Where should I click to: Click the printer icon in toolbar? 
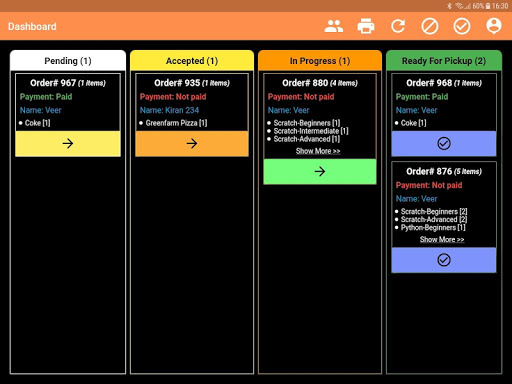pyautogui.click(x=366, y=26)
